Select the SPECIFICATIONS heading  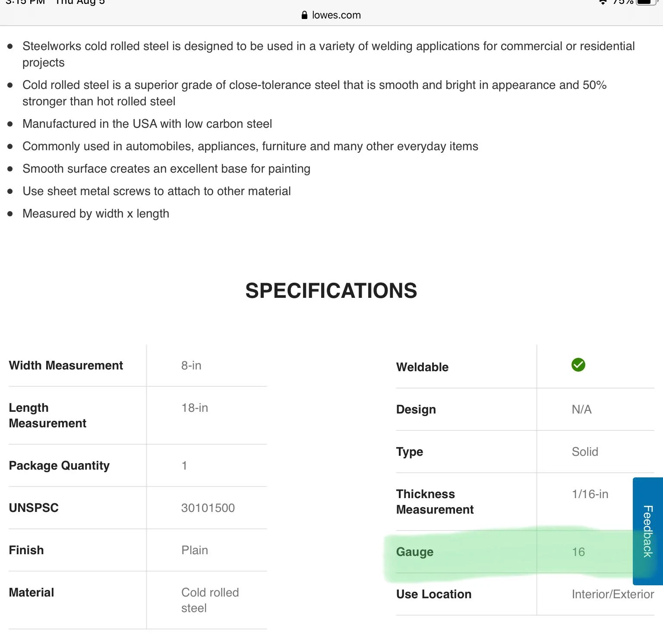point(331,290)
